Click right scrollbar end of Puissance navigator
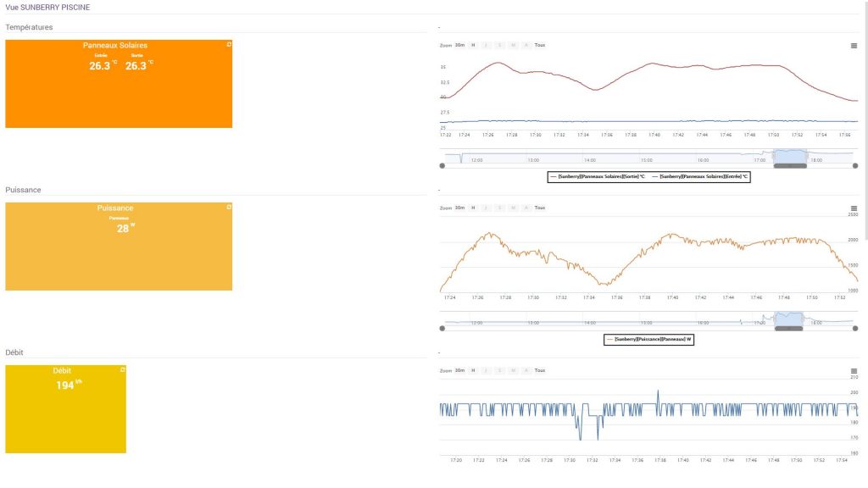The height and width of the screenshot is (488, 868). (x=855, y=329)
